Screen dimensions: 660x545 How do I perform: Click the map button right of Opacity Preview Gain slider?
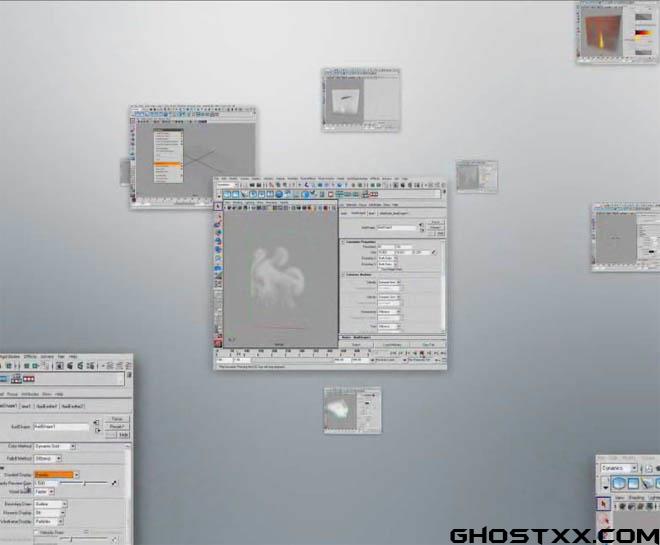[x=114, y=483]
